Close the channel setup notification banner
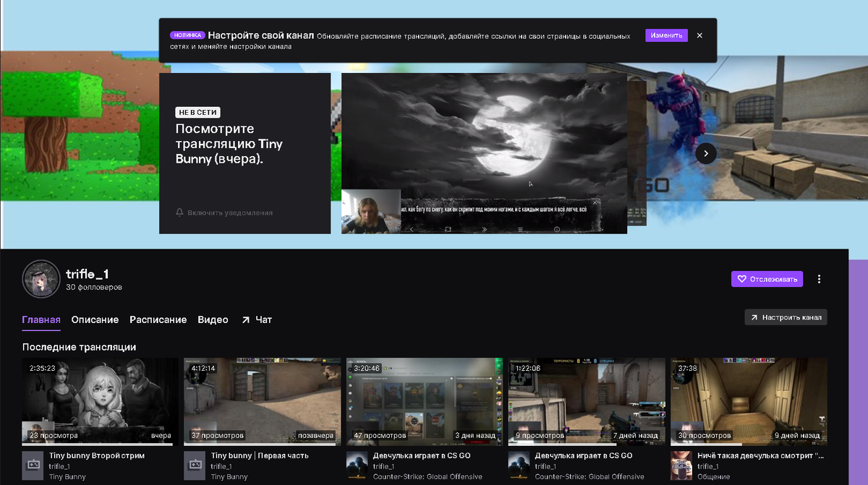The height and width of the screenshot is (485, 868). coord(699,35)
